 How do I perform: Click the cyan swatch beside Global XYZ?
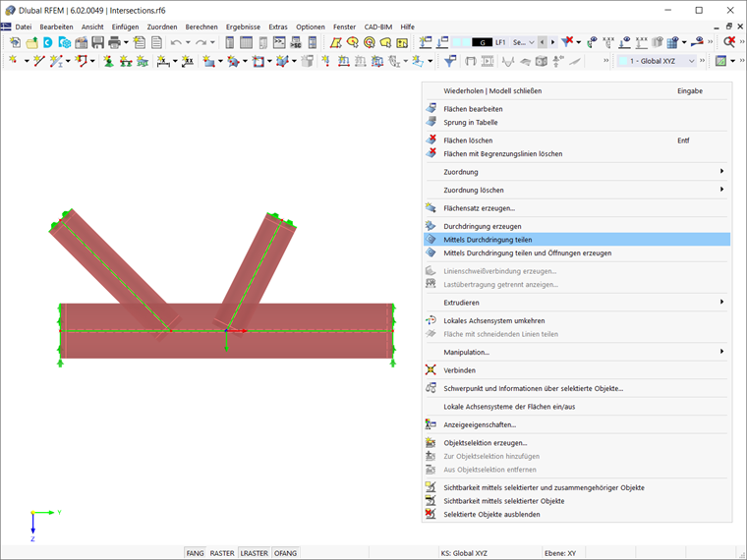click(x=622, y=61)
